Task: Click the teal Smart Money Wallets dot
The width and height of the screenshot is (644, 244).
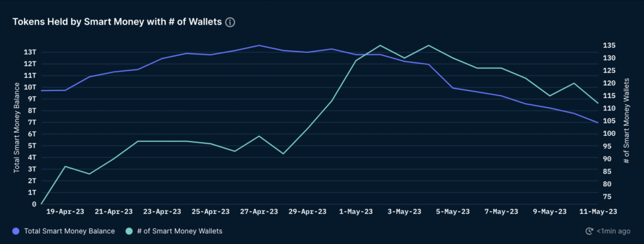Action: [x=128, y=231]
